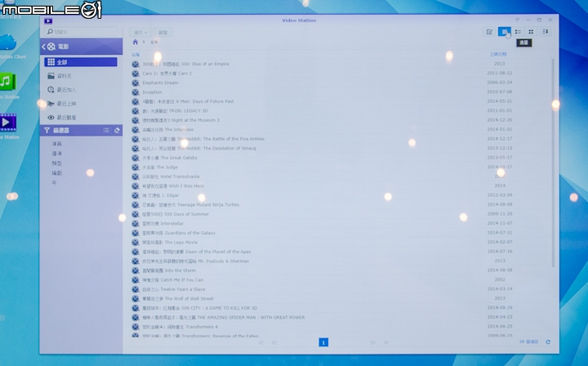
Task: Click the film reel icon beside Elephants Dream
Action: [136, 83]
